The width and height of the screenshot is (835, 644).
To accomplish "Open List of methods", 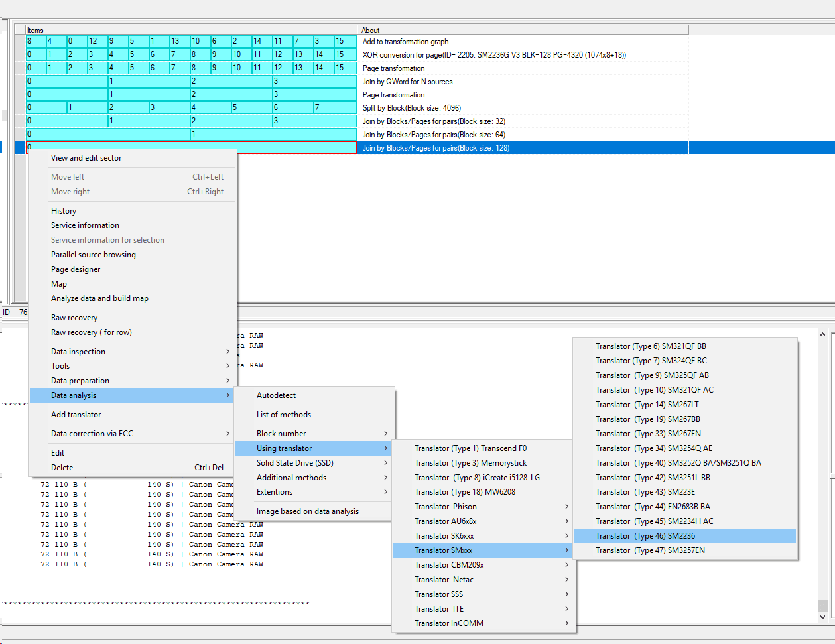I will [x=314, y=415].
